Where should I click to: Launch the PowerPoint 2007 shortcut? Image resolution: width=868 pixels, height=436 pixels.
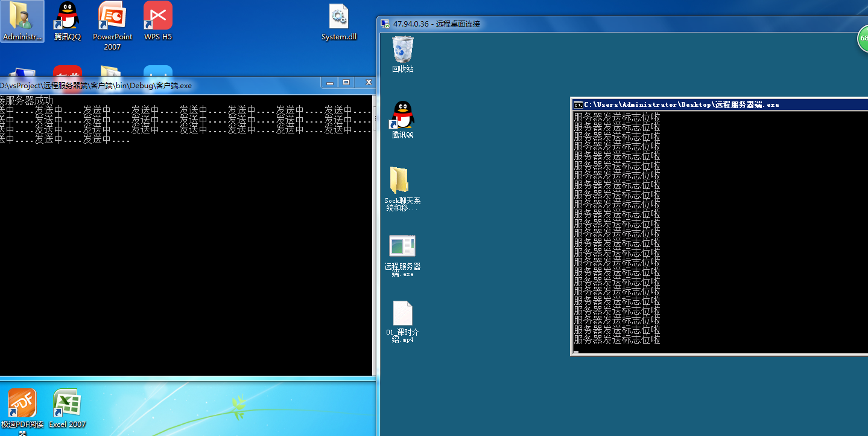[112, 26]
